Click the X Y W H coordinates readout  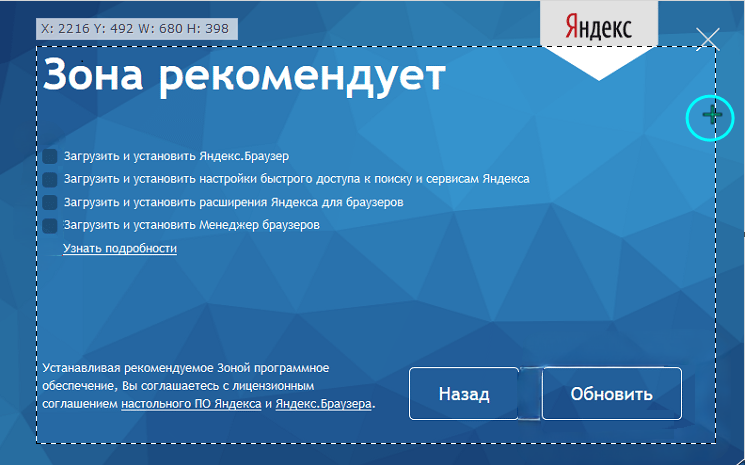pyautogui.click(x=137, y=29)
